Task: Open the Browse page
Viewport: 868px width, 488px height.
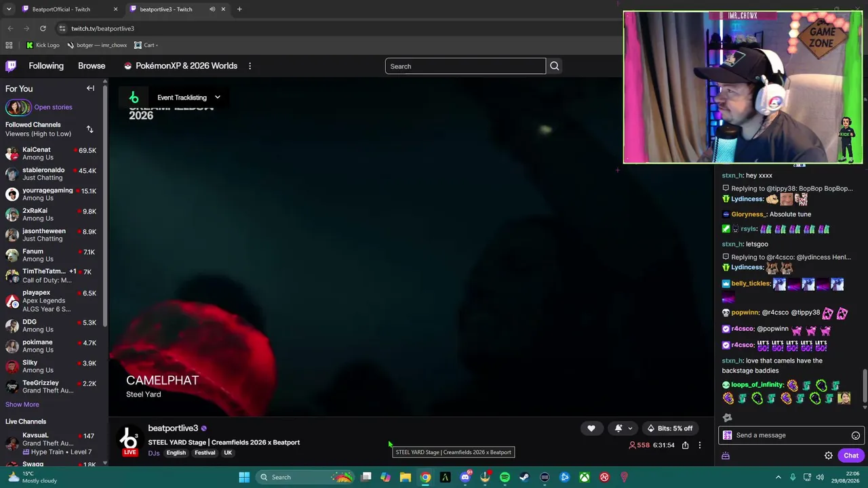Action: pos(92,66)
